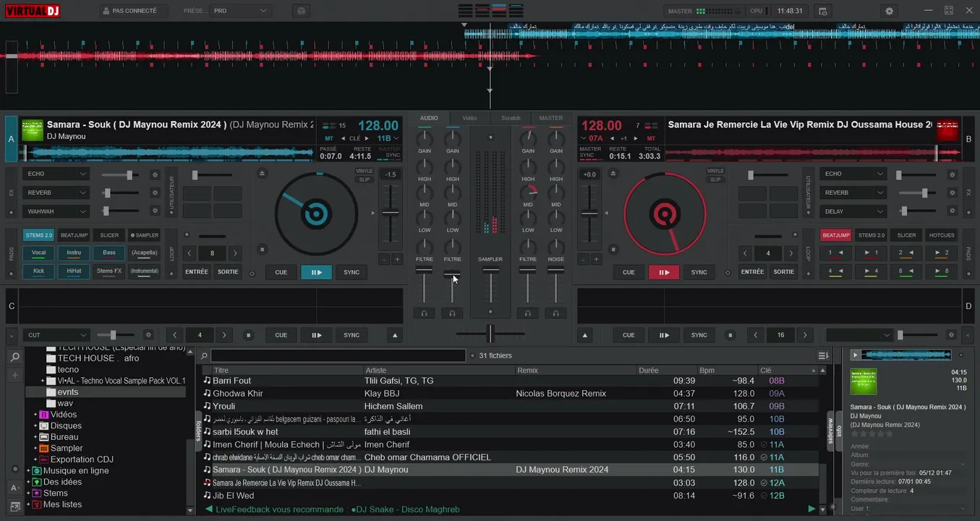The width and height of the screenshot is (980, 521).
Task: Toggle the Bass stem pad on deck A
Action: coord(109,253)
